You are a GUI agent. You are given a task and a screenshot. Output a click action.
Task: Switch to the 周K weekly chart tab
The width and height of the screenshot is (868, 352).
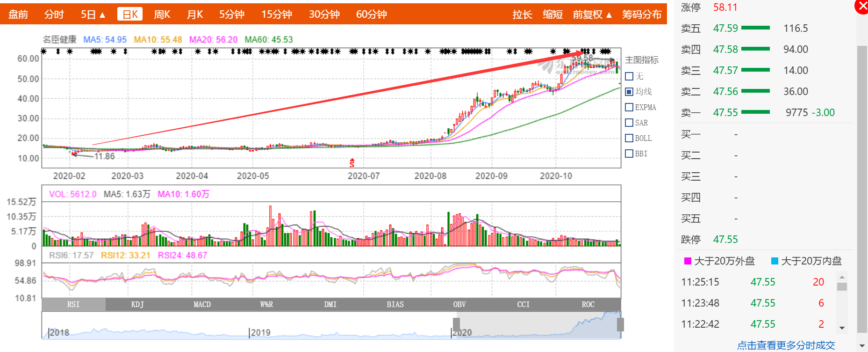[x=162, y=15]
